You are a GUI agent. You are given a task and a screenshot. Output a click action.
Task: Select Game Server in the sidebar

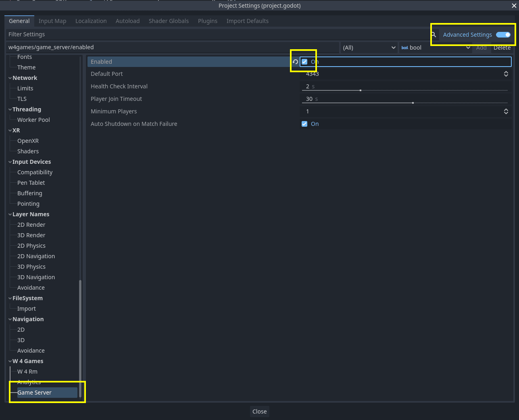(35, 392)
